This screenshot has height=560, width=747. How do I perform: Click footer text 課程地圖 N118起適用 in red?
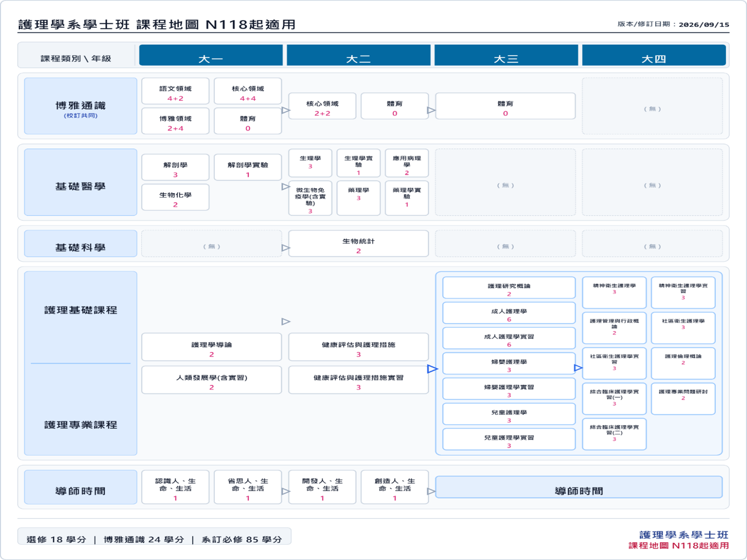[x=679, y=546]
